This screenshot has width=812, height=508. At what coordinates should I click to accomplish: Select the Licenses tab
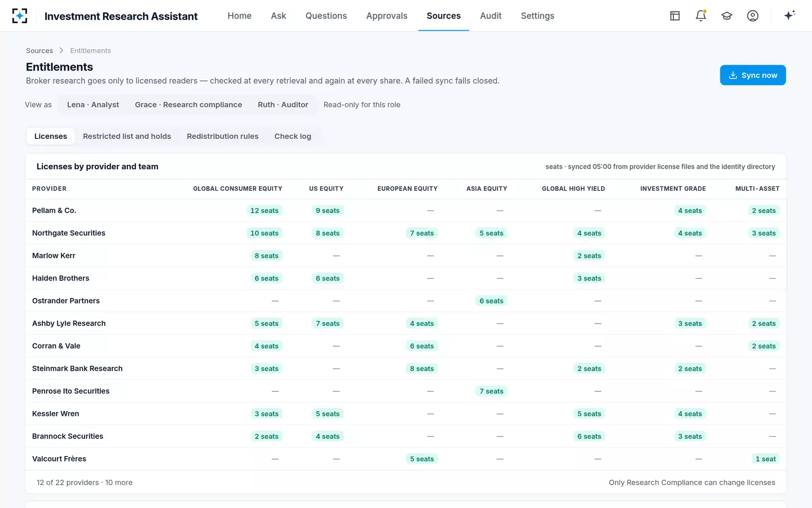(51, 137)
